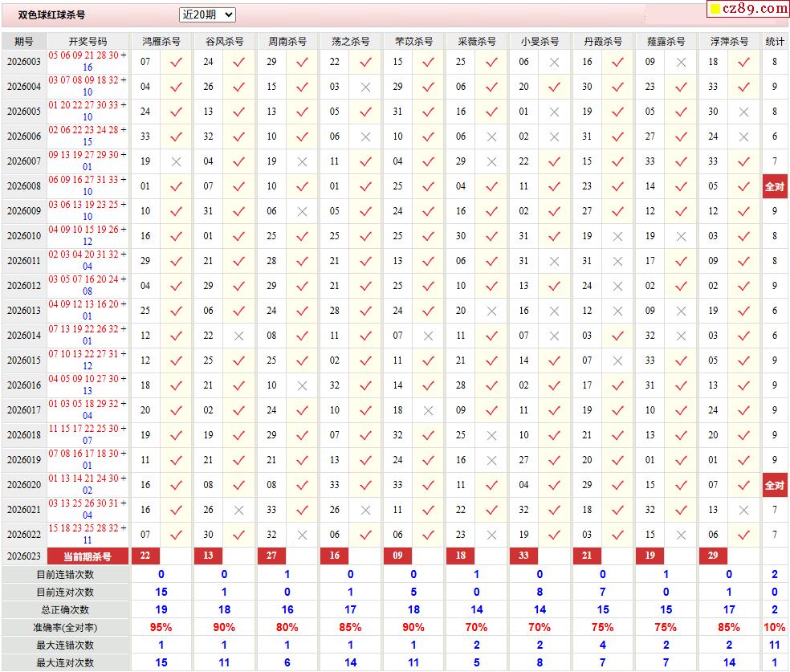Click the cross mark for 荡之杀号 in row 2026004
790x672 pixels.
coord(365,87)
